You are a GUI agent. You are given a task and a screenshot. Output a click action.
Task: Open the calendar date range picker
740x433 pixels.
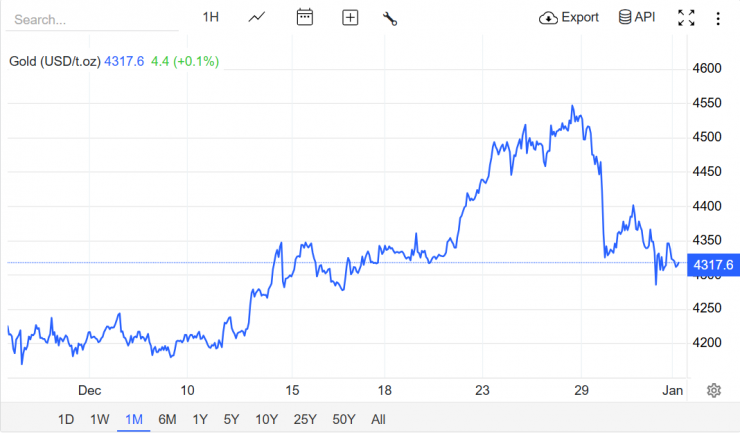coord(305,17)
